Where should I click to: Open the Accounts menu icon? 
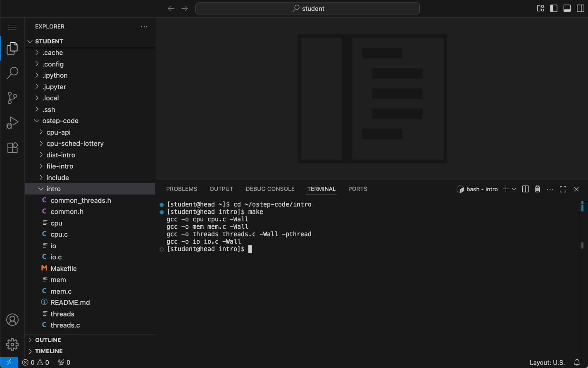click(12, 320)
